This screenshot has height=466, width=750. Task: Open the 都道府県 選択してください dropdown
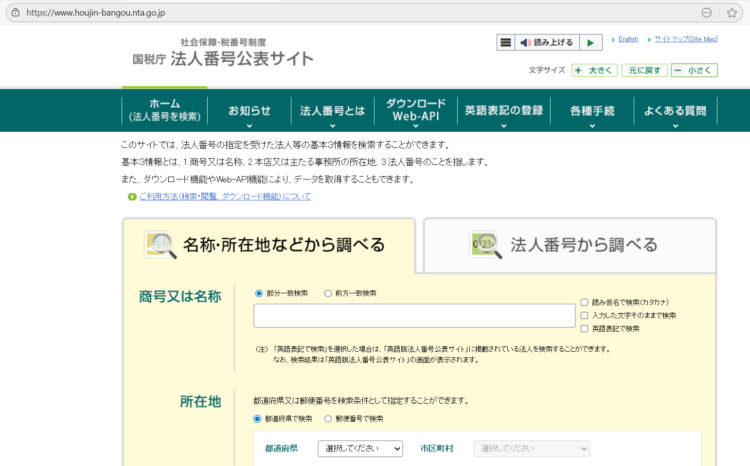[x=360, y=448]
